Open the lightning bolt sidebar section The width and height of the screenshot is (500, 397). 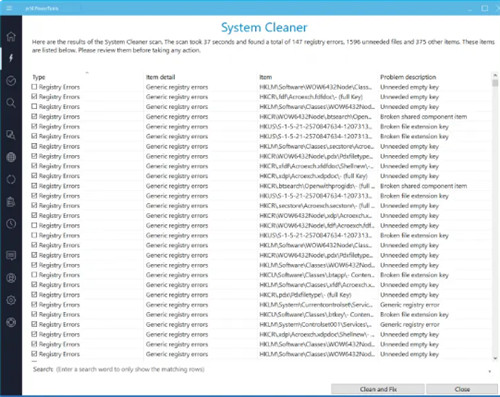coord(11,58)
